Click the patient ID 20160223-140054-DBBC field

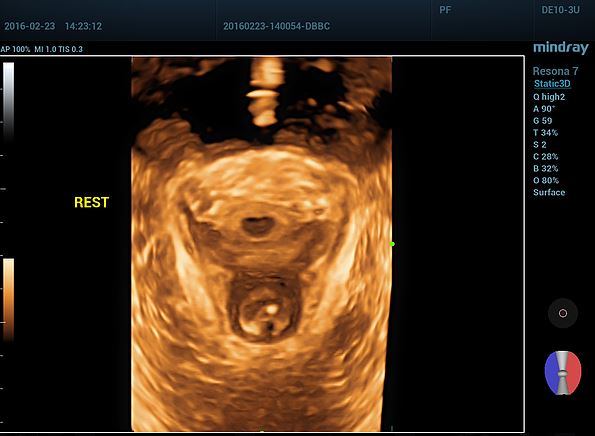(x=277, y=26)
